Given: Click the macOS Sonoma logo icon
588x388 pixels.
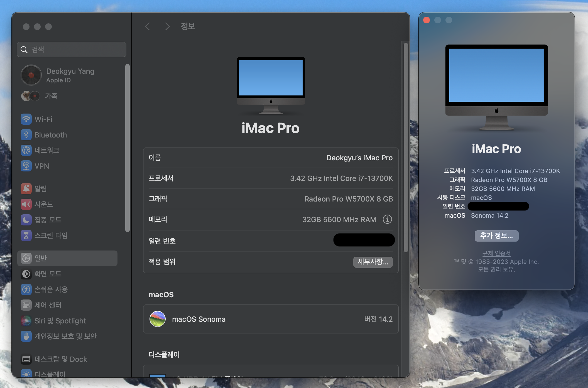Looking at the screenshot, I should point(158,319).
